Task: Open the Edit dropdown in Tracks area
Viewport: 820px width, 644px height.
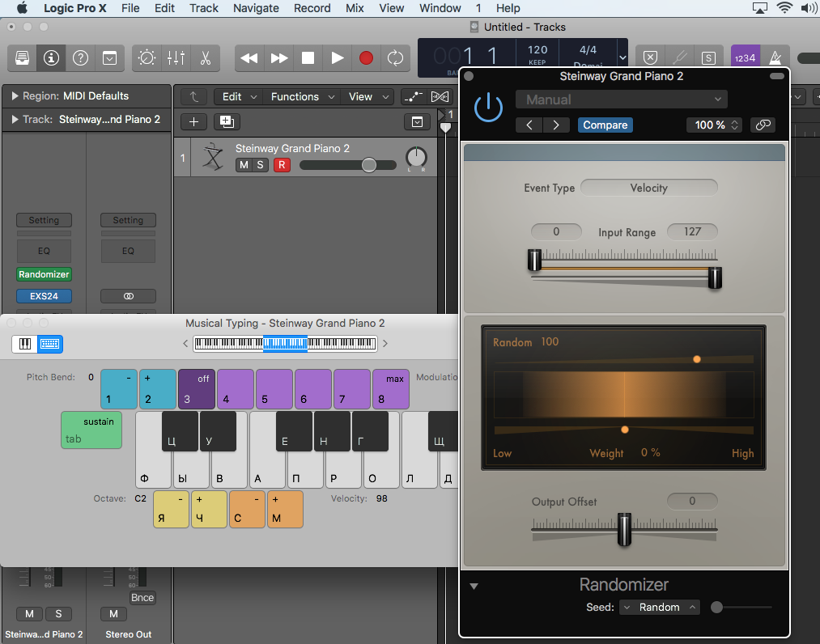Action: (x=239, y=97)
